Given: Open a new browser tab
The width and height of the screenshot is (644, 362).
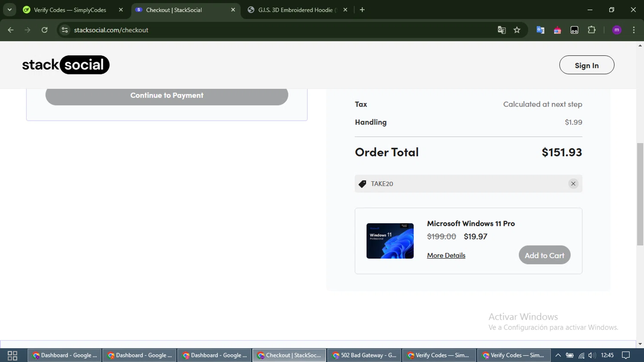Looking at the screenshot, I should (362, 10).
